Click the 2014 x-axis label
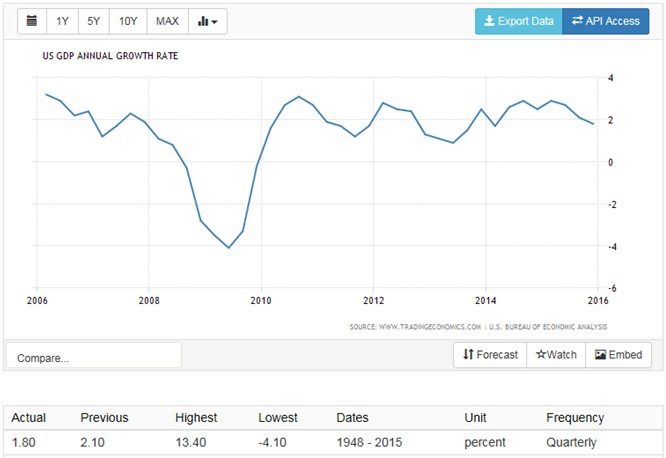 pyautogui.click(x=485, y=301)
